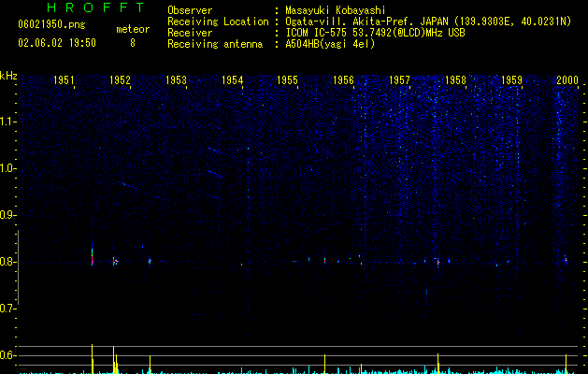Screen dimensions: 588x374
Task: Click the 2000 time axis marker
Action: [x=567, y=79]
